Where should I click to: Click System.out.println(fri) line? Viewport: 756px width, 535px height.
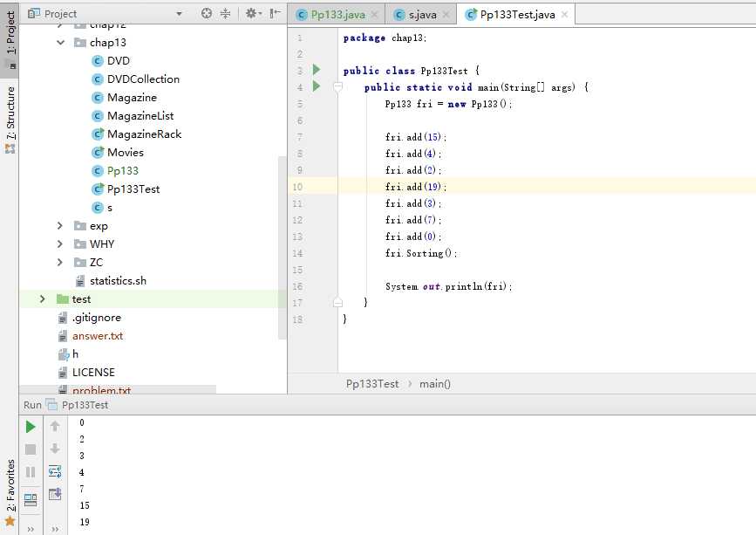pos(448,286)
